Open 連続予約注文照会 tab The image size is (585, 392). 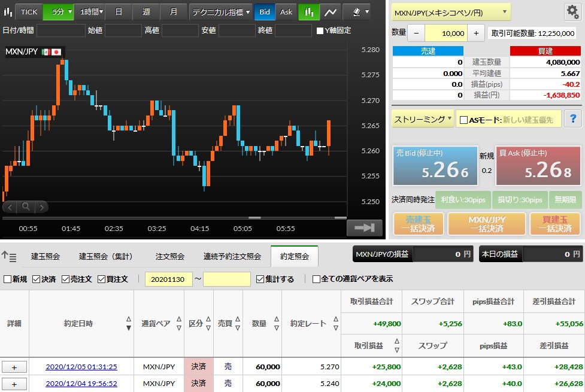232,256
